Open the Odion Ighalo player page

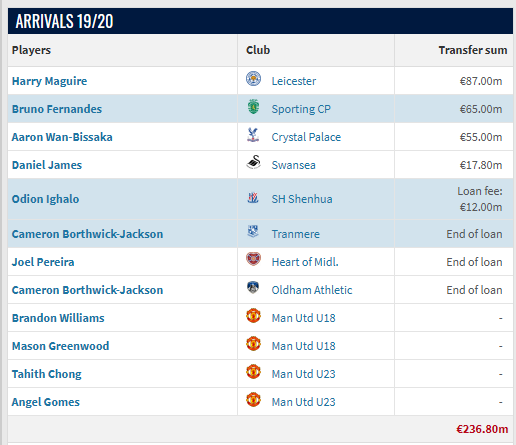[x=46, y=199]
